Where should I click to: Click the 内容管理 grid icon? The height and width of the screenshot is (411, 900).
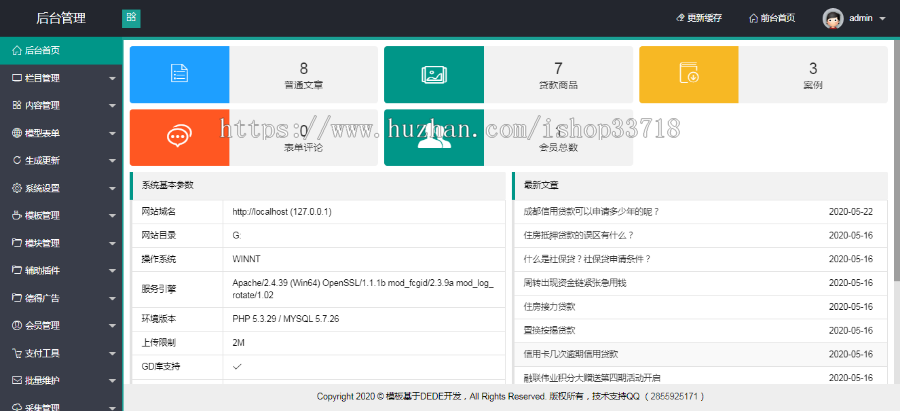17,106
